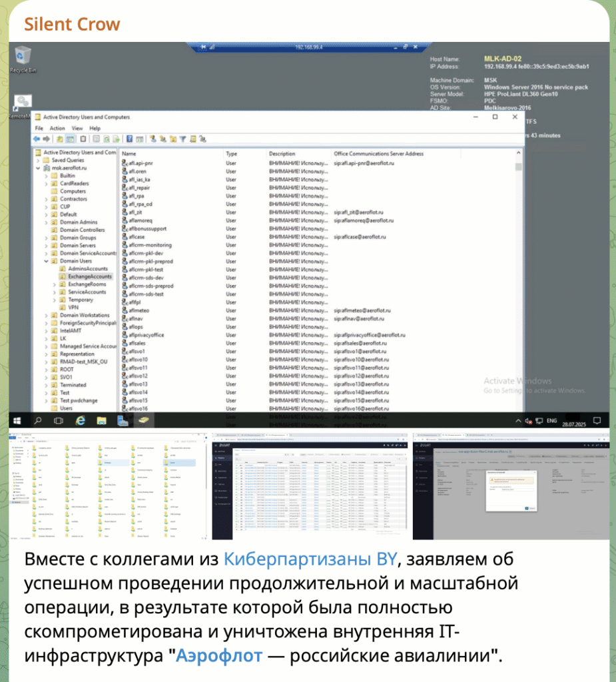Open the file explorer folders thumbnail
Screen dimensions: 616x682
coord(109,486)
